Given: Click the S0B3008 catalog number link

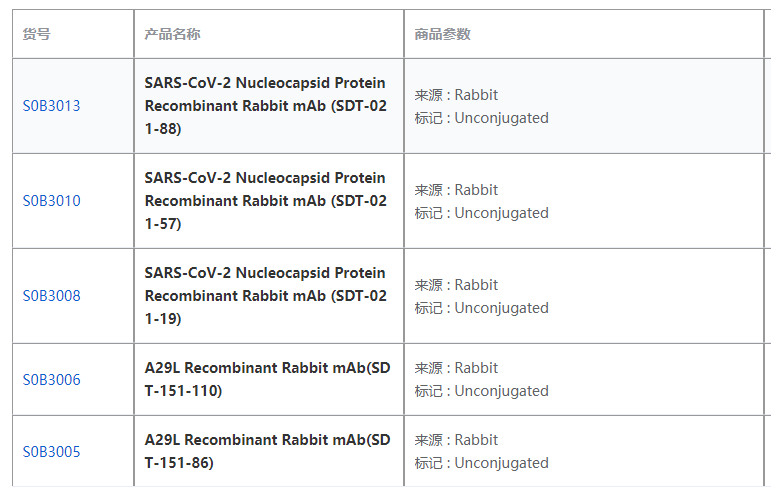Looking at the screenshot, I should [52, 296].
